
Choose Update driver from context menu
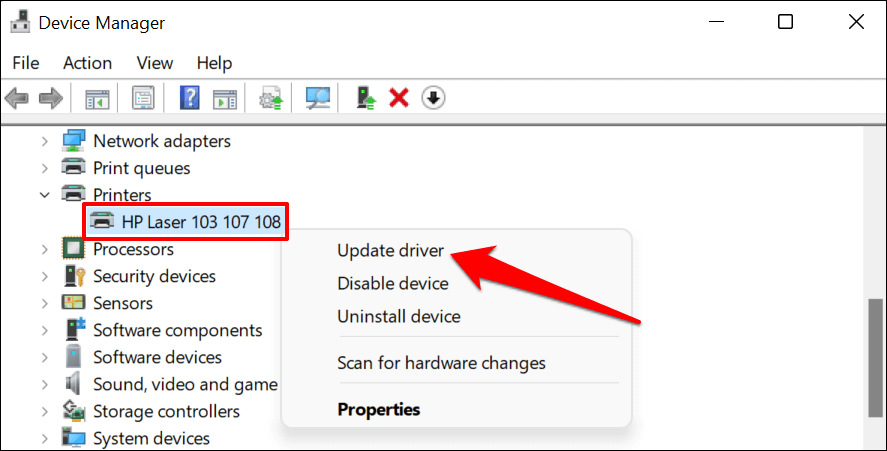[x=390, y=251]
